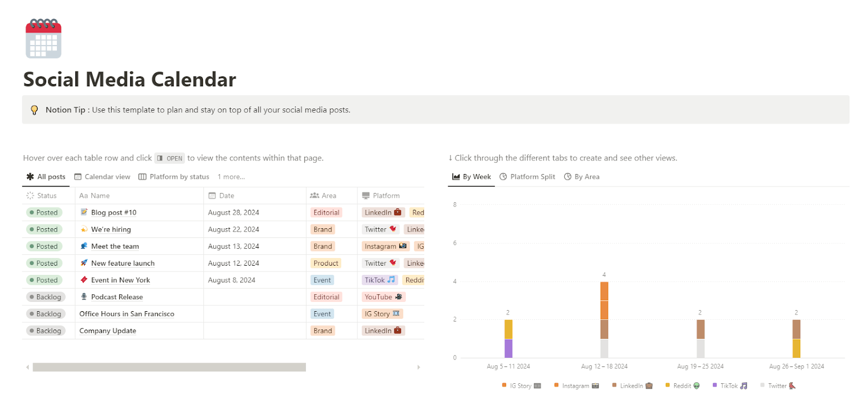Click the rocket icon beside New feature launch
Viewport: 868px width, 412px height.
(84, 263)
